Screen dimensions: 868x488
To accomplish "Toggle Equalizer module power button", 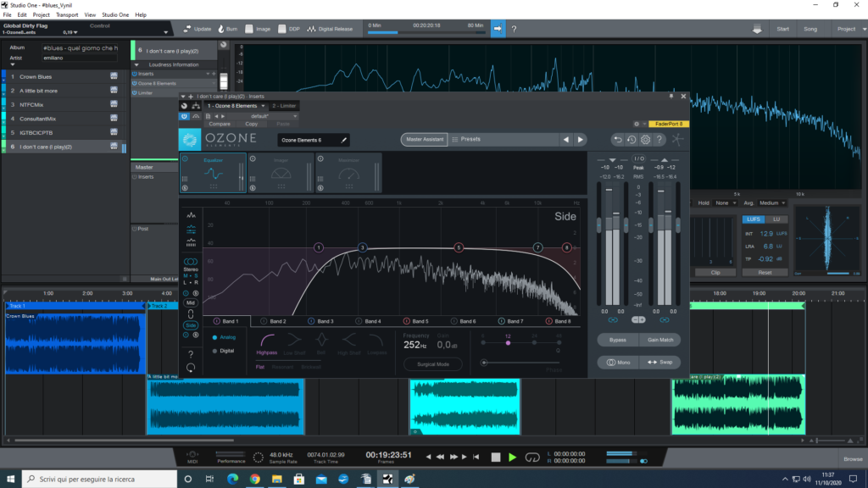I will 185,158.
